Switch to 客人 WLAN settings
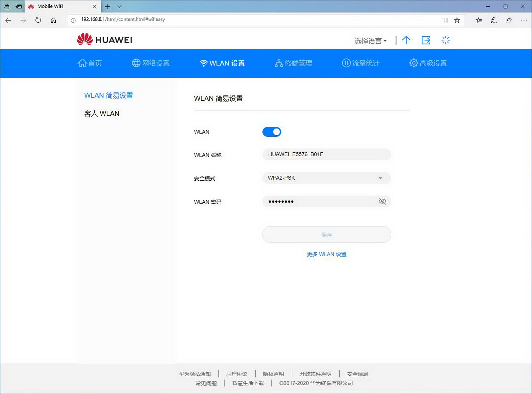532x394 pixels. pyautogui.click(x=102, y=113)
